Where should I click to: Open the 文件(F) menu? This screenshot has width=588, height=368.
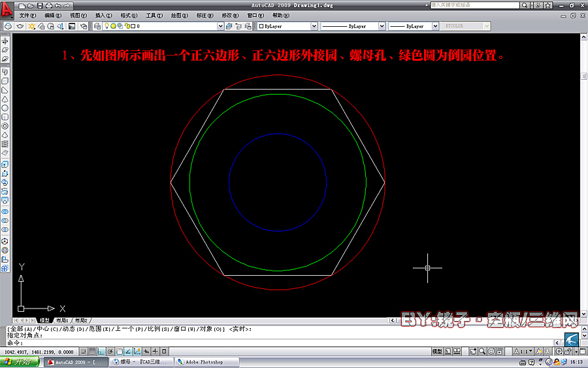pyautogui.click(x=27, y=16)
